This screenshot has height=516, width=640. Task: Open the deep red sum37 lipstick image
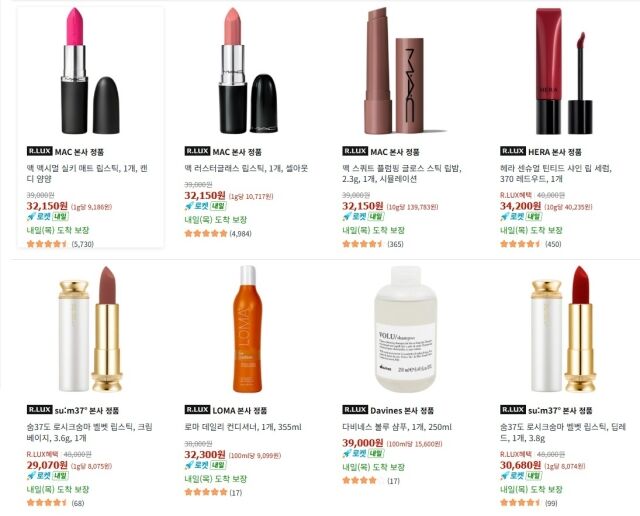[564, 329]
